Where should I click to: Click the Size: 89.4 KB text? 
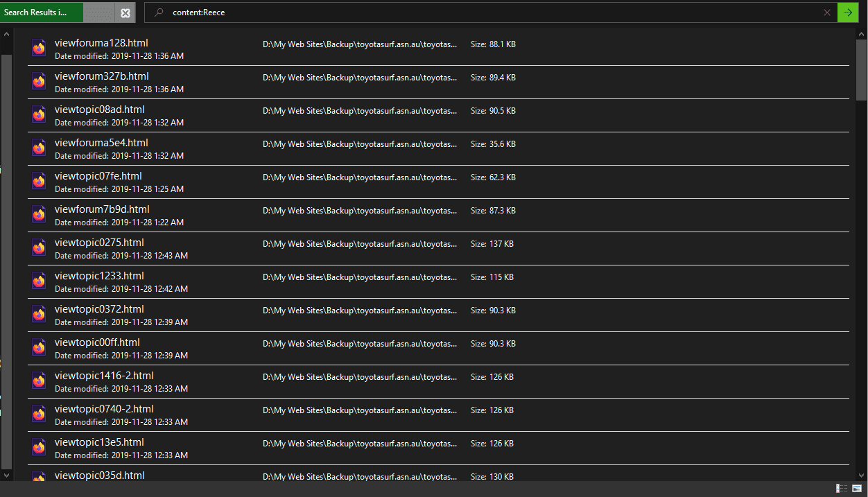(x=493, y=78)
